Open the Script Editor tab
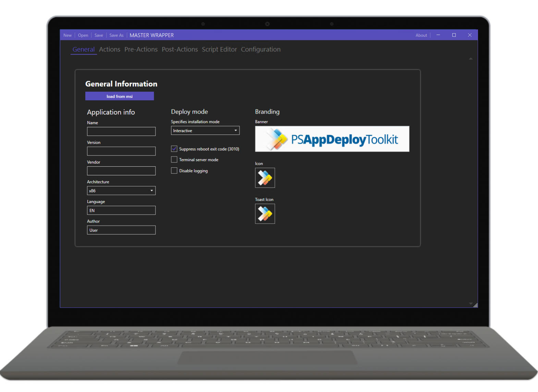Screen dimensions: 538x392 [219, 49]
